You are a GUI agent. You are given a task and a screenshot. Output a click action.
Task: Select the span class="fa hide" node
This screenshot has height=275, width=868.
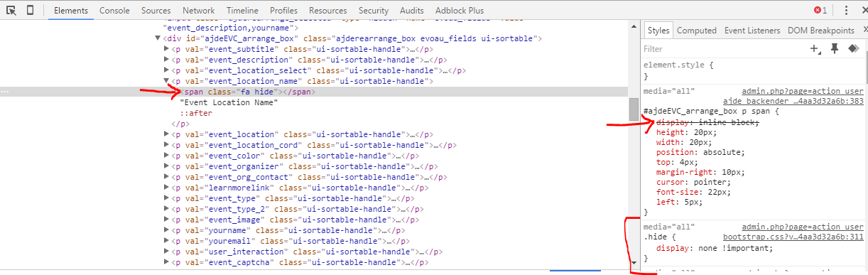[247, 92]
